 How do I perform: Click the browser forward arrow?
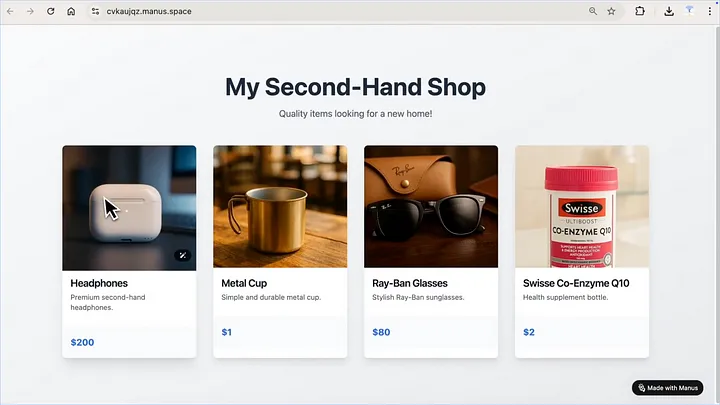30,11
